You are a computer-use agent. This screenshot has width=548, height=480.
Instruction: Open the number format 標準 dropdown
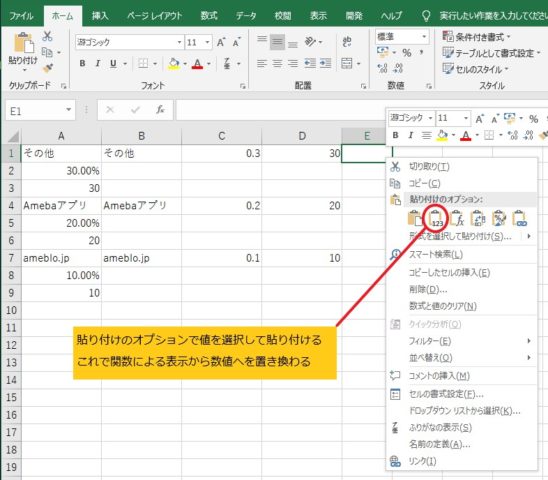click(x=424, y=36)
